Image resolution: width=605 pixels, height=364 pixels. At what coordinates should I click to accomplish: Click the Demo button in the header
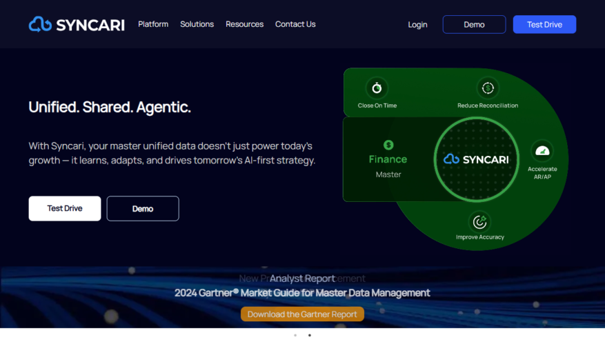[474, 25]
